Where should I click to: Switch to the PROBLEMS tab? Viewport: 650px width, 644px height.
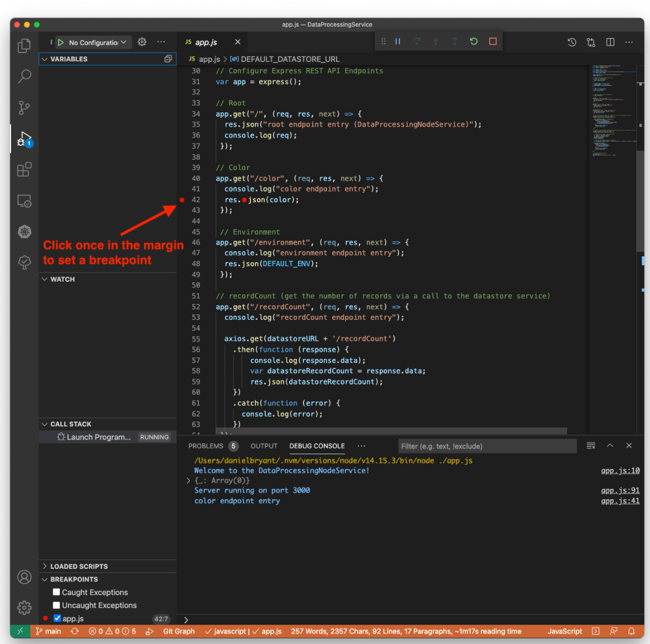[x=206, y=446]
